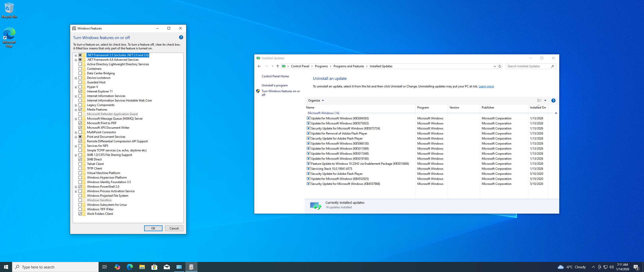Go up one folder level arrow
This screenshot has height=272, width=644.
(x=278, y=66)
